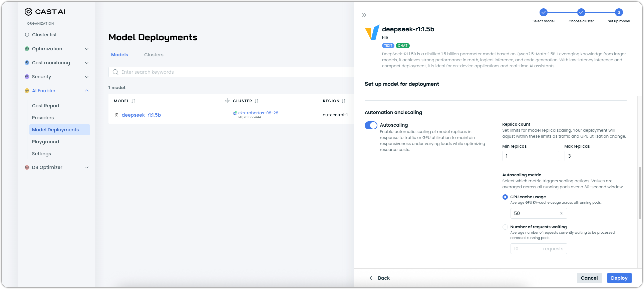The width and height of the screenshot is (644, 289).
Task: Expand the Security menu
Action: point(87,77)
